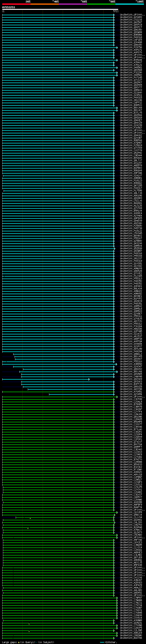Click the cyan alignment bar for UniRef100_Q2V4M3
The width and height of the screenshot is (146, 644).
[x=58, y=17]
